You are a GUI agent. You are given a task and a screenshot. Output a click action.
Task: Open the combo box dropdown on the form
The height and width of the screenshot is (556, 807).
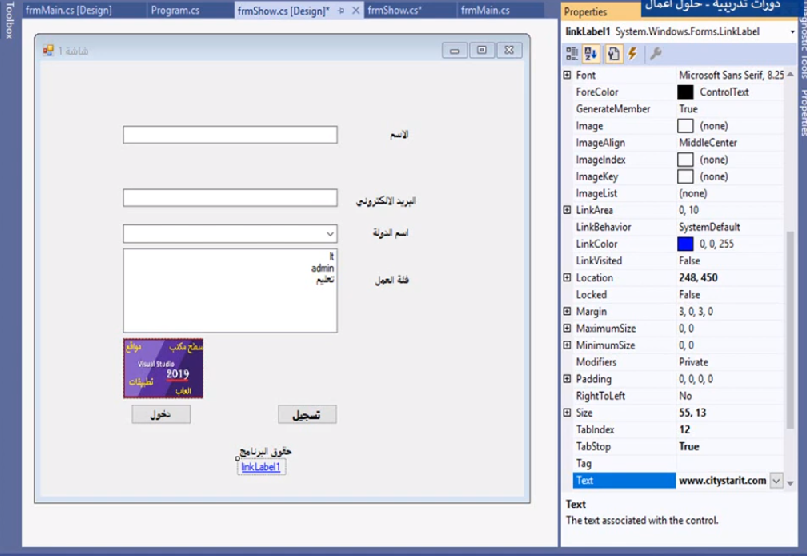point(330,233)
